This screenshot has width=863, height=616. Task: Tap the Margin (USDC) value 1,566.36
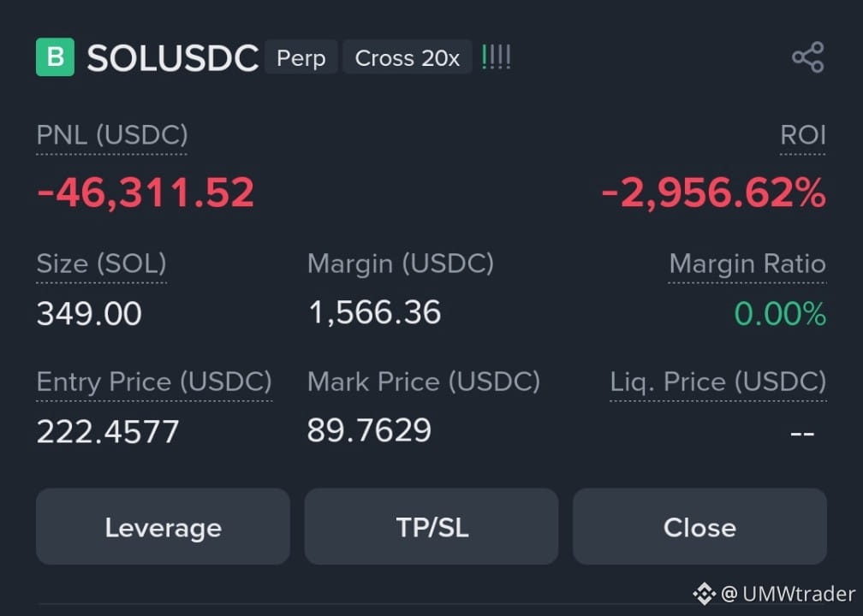click(375, 312)
